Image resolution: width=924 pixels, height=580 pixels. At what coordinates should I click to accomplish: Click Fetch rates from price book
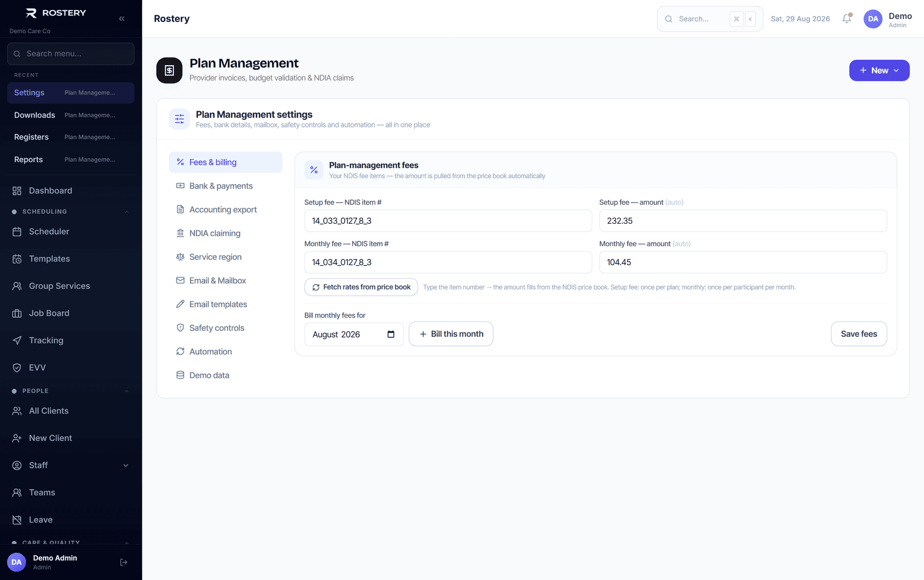point(361,287)
